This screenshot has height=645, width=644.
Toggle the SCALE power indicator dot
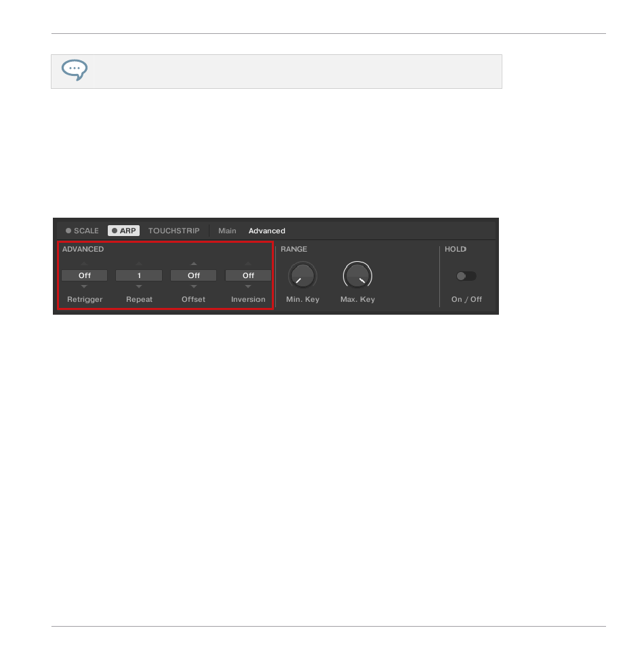pyautogui.click(x=68, y=231)
